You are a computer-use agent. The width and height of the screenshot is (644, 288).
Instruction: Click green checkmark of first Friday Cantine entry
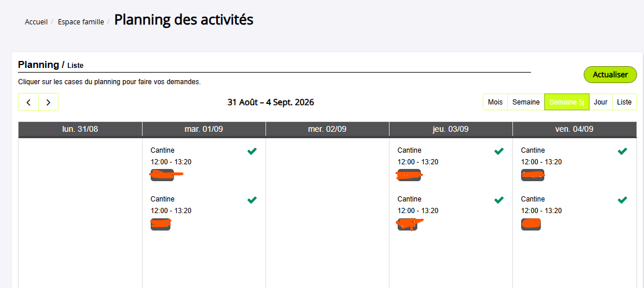(x=622, y=152)
